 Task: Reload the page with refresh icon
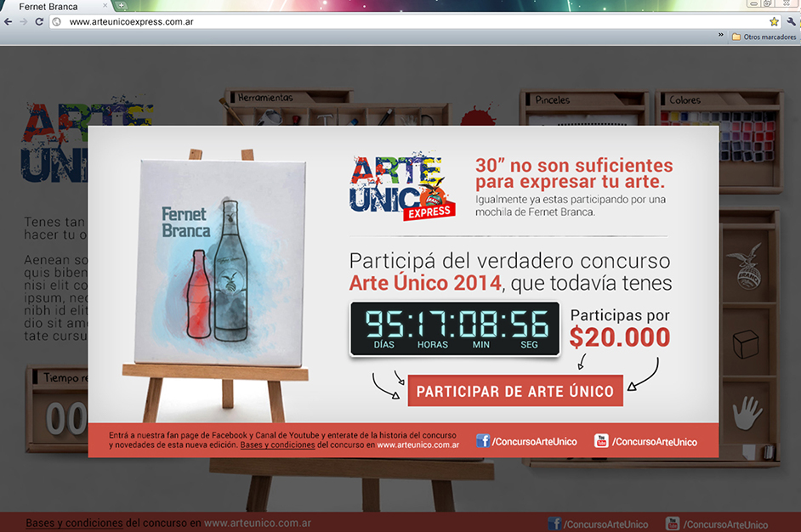(x=39, y=22)
